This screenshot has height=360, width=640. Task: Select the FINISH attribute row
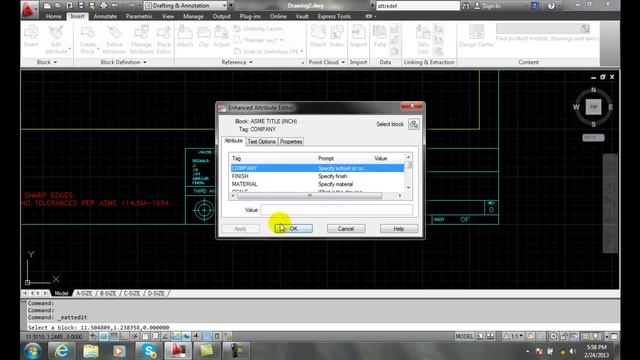tap(318, 176)
